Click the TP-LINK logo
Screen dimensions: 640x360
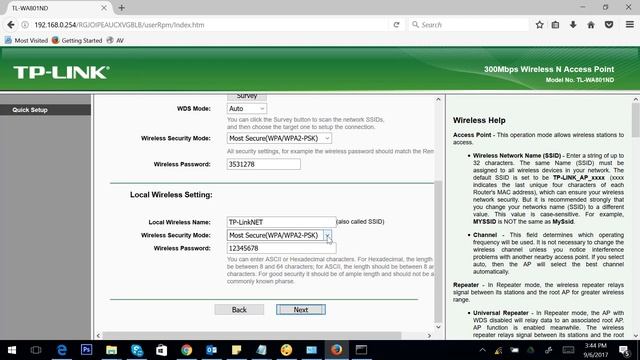click(x=62, y=72)
